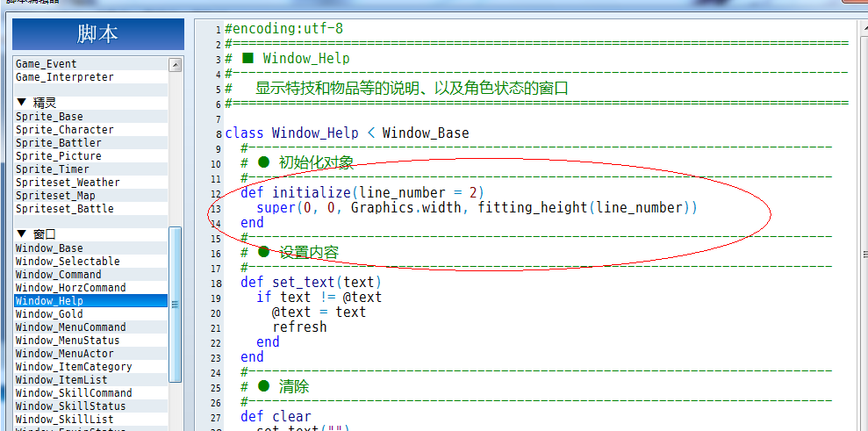This screenshot has width=868, height=431.
Task: Click the 清除 comment line
Action: point(275,387)
